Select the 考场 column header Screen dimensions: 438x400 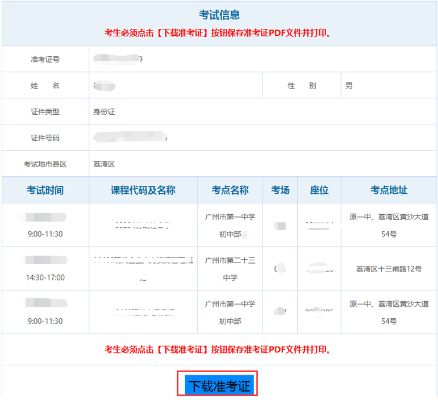click(x=280, y=190)
